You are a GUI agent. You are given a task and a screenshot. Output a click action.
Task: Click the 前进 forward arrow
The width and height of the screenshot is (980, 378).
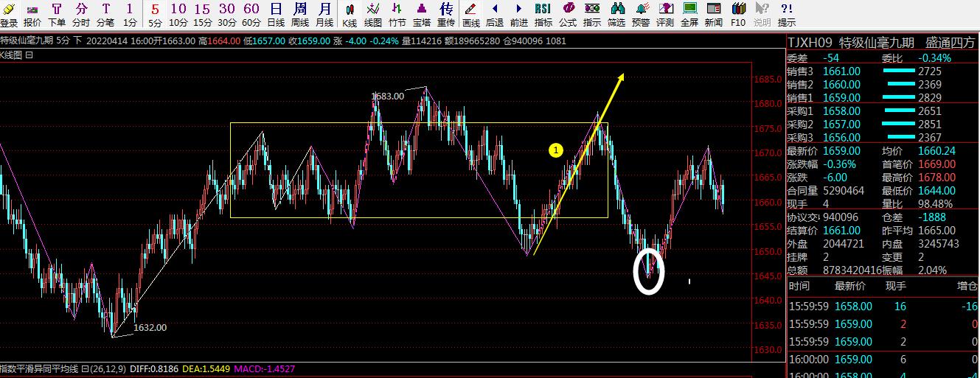click(519, 14)
